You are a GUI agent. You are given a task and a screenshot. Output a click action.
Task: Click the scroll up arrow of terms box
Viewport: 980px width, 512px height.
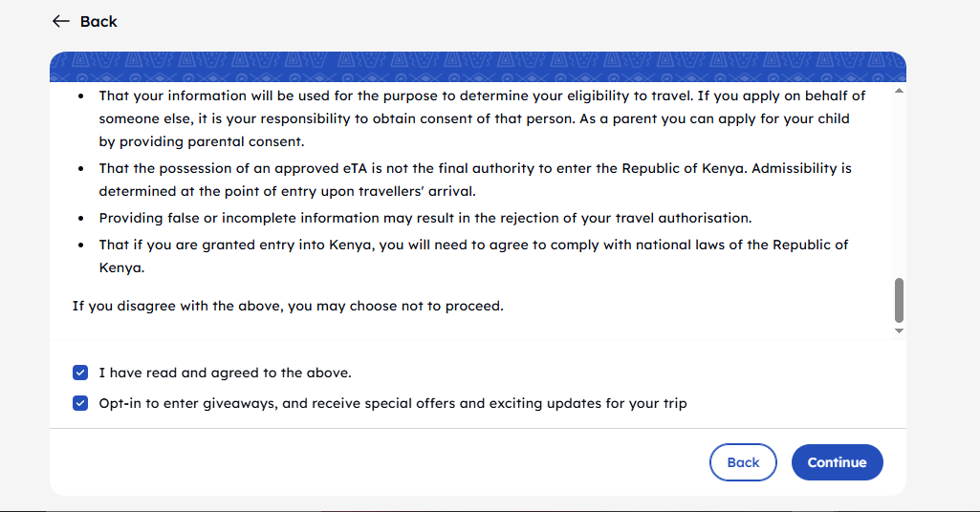coord(899,91)
